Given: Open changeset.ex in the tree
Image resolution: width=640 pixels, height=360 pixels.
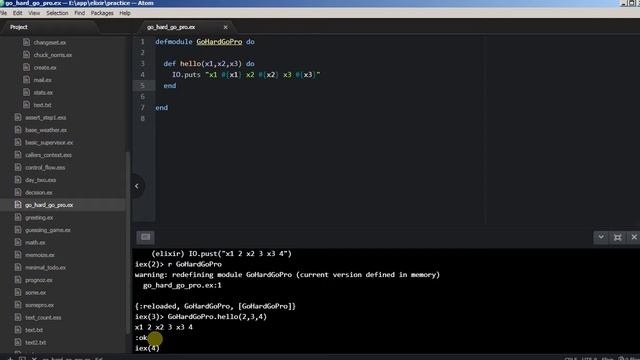Looking at the screenshot, I should [x=49, y=42].
